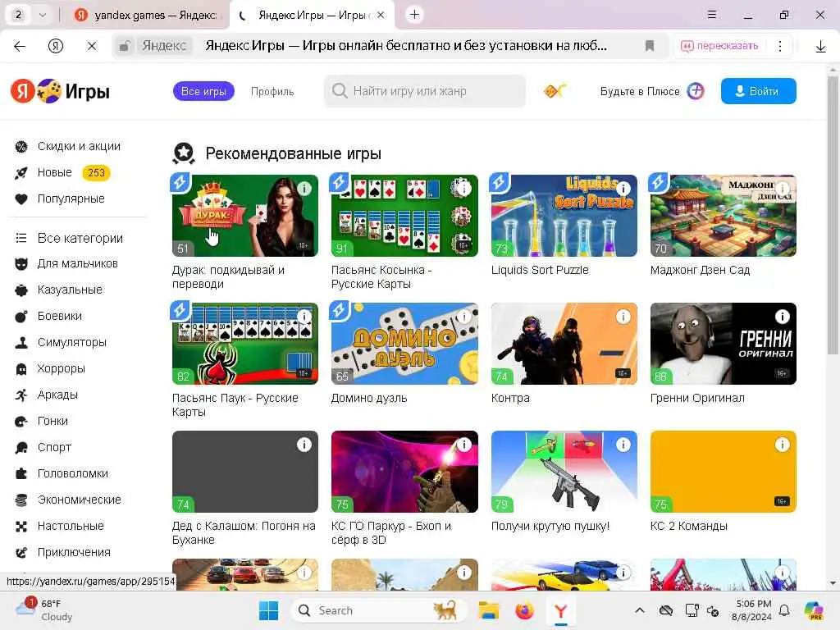
Task: Show info for Получи крутую пушку card
Action: 623,445
